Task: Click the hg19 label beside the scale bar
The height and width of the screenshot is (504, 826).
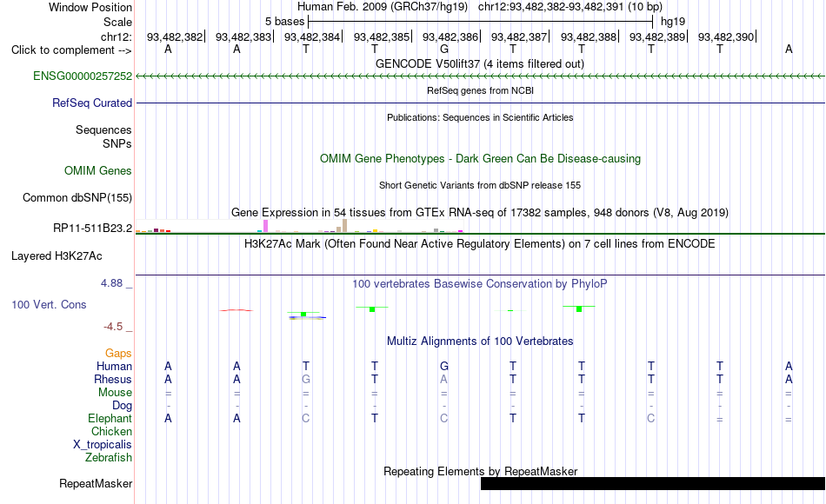Action: [673, 22]
